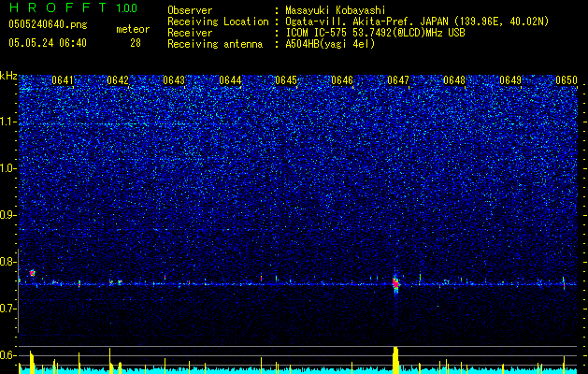The height and width of the screenshot is (374, 588).
Task: Click the 1.0 frequency axis label
Action: (x=7, y=168)
